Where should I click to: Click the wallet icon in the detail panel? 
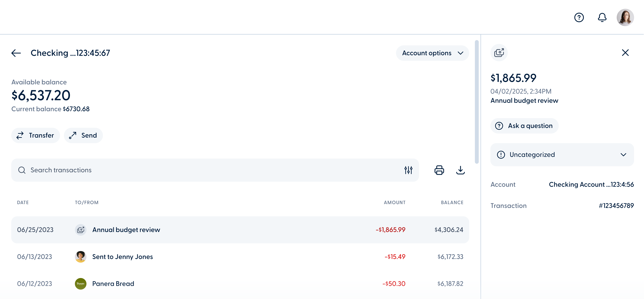(499, 53)
